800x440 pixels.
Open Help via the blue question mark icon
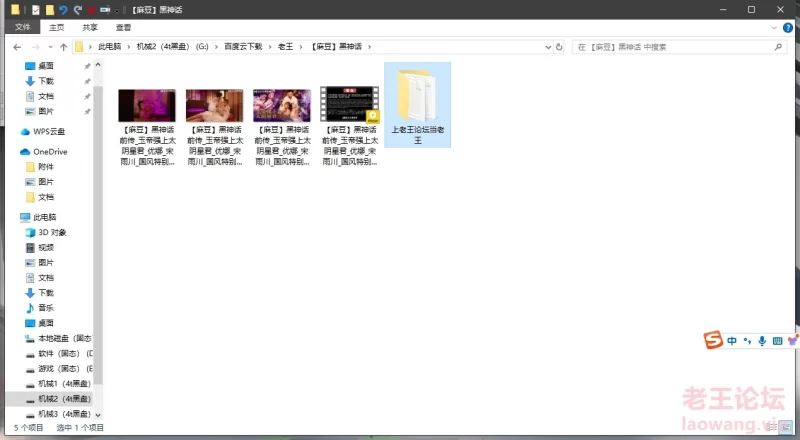[788, 28]
